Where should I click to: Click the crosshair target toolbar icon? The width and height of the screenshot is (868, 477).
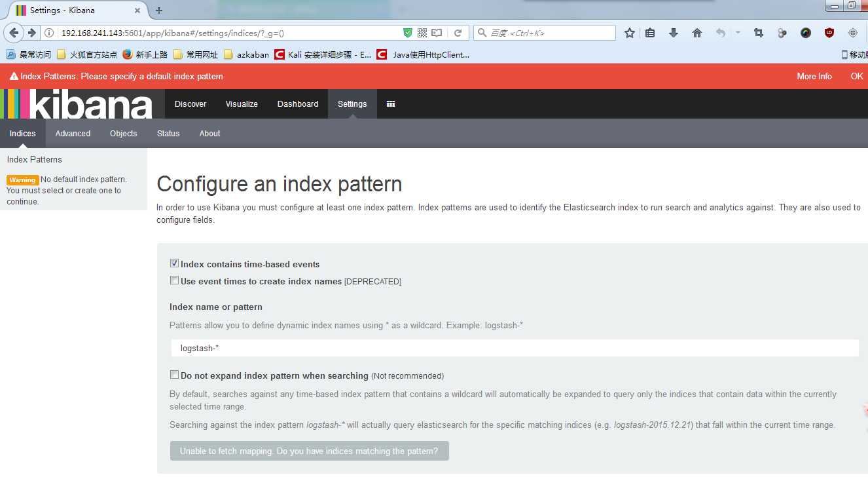coord(853,33)
